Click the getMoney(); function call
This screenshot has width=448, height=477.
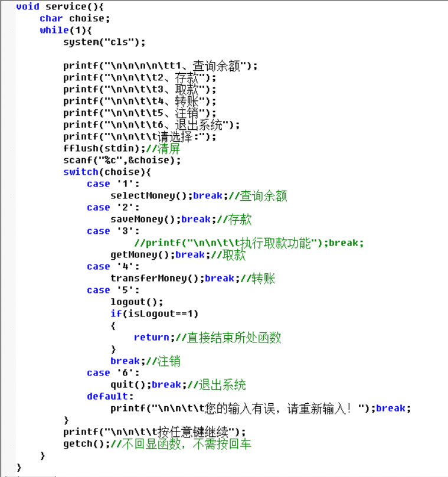coord(143,254)
